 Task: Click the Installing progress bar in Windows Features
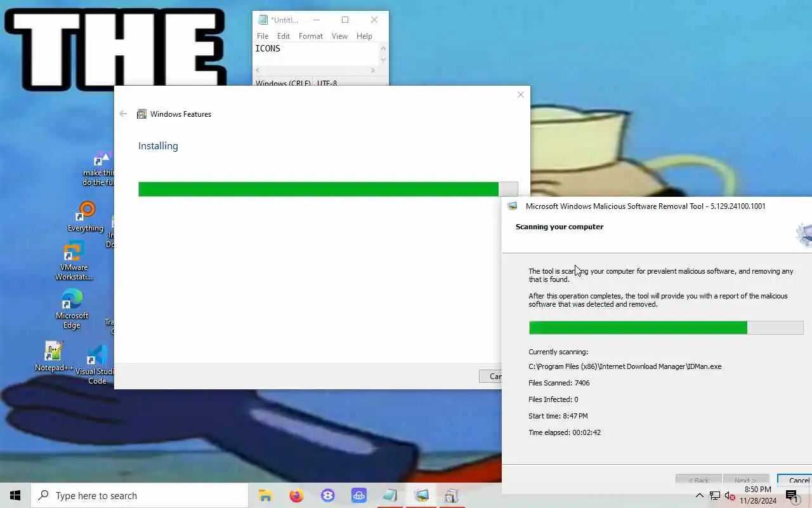click(x=328, y=189)
